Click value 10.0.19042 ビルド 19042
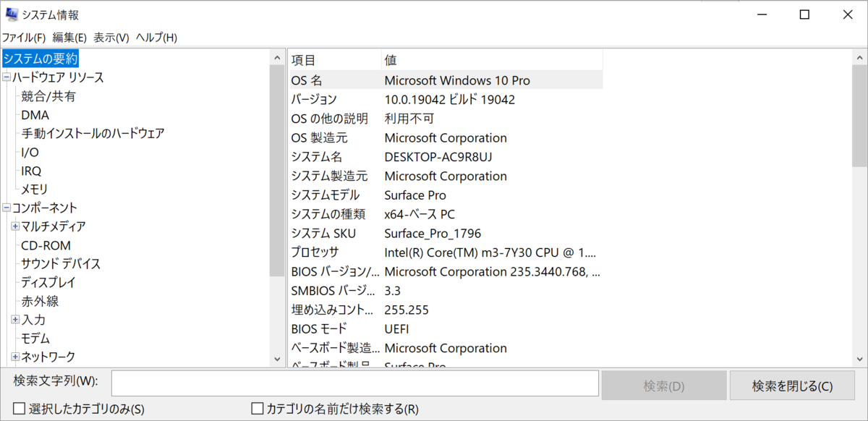868x421 pixels. click(449, 99)
